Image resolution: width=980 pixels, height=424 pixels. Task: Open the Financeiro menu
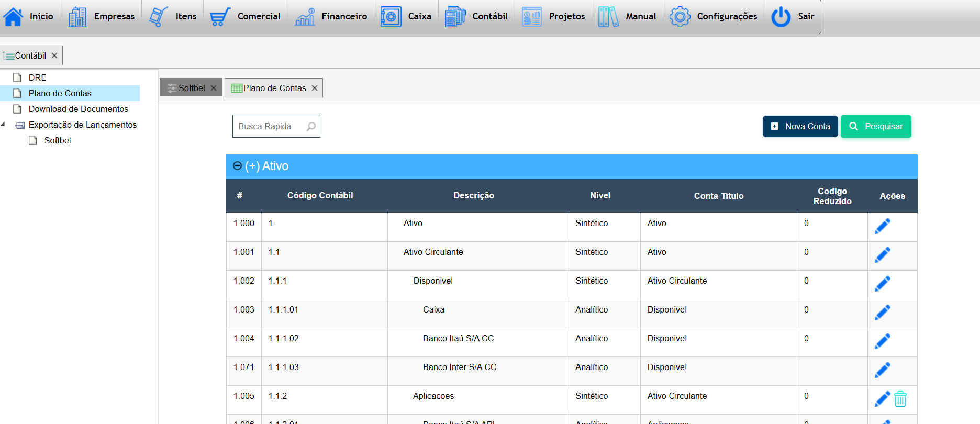tap(330, 17)
